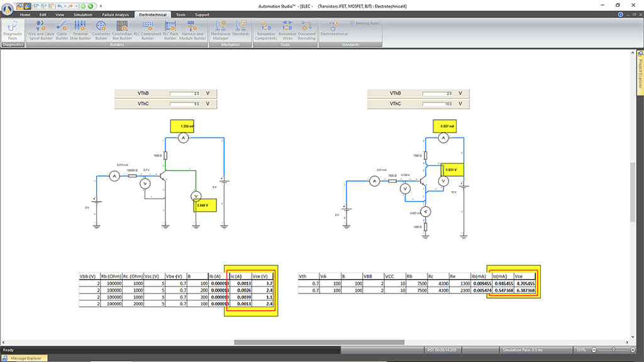Open the Cable Builder tool
Viewport: 644px width, 362px height.
pyautogui.click(x=62, y=26)
